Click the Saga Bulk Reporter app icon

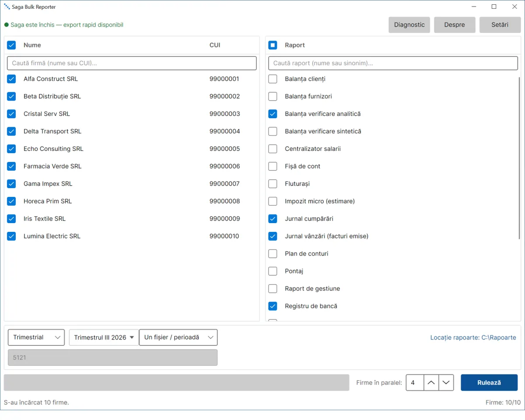coord(7,7)
